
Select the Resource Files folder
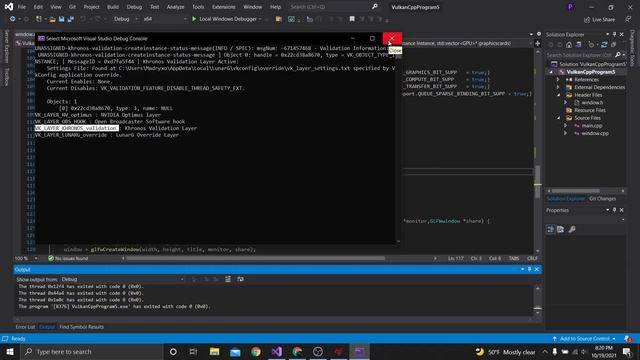click(x=589, y=110)
